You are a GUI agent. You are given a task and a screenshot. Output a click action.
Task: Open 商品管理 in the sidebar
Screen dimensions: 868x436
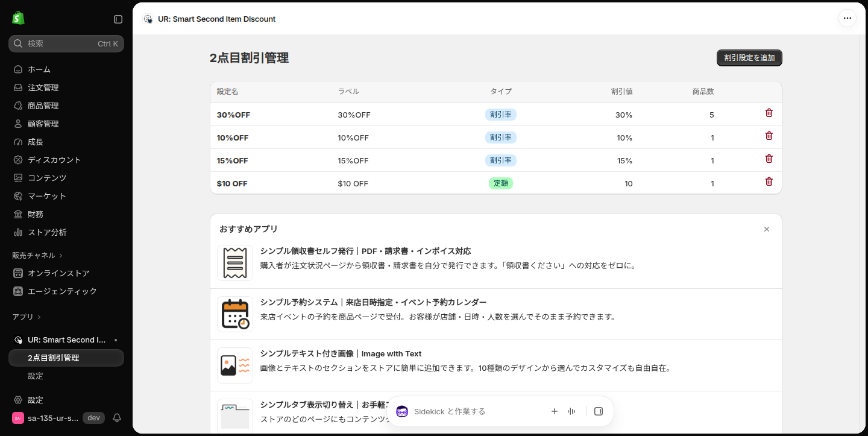click(x=66, y=106)
